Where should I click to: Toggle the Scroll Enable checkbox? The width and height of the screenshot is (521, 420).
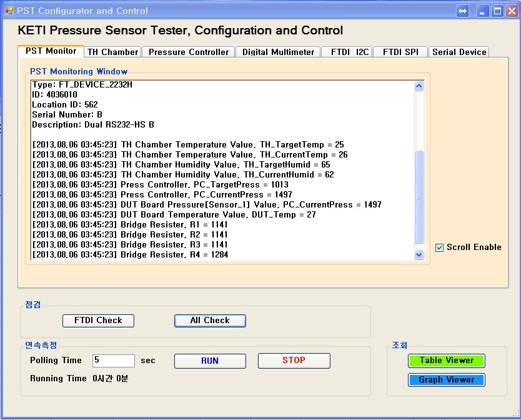[439, 247]
